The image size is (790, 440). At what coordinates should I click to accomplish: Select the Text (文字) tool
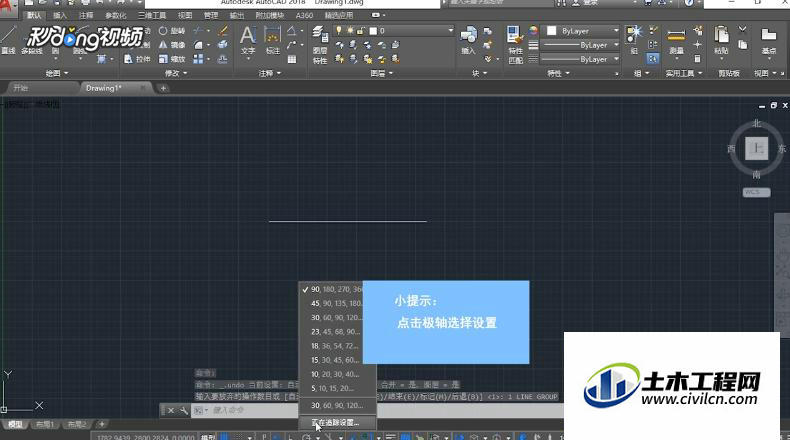(247, 40)
